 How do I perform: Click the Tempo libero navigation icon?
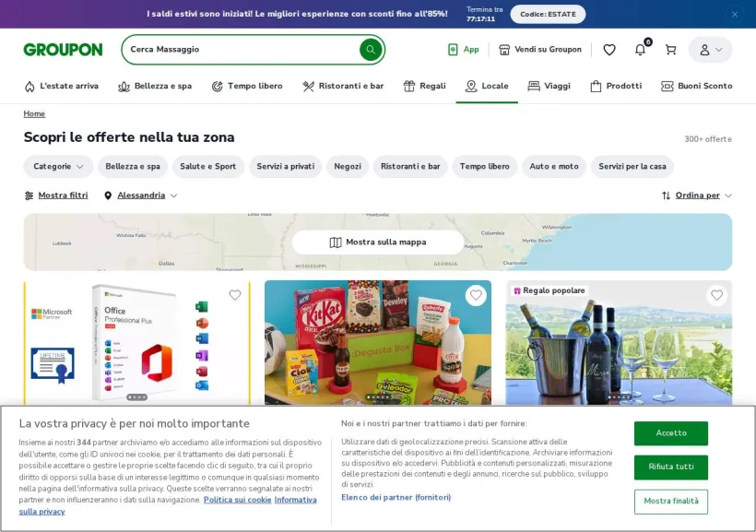(218, 87)
